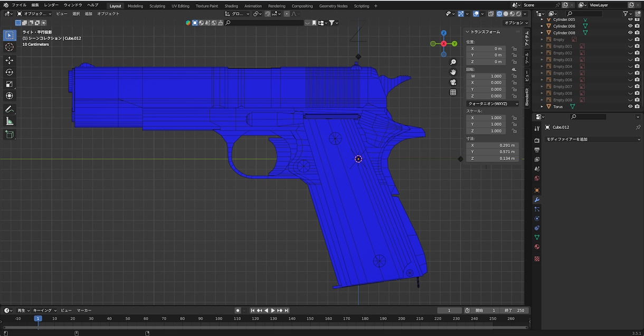Select the Scale tool
This screenshot has width=644, height=336.
(10, 84)
